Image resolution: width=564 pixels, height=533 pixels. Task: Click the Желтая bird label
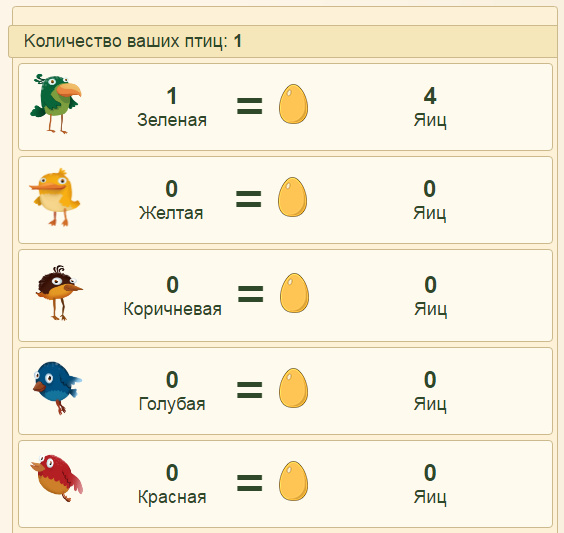[171, 213]
